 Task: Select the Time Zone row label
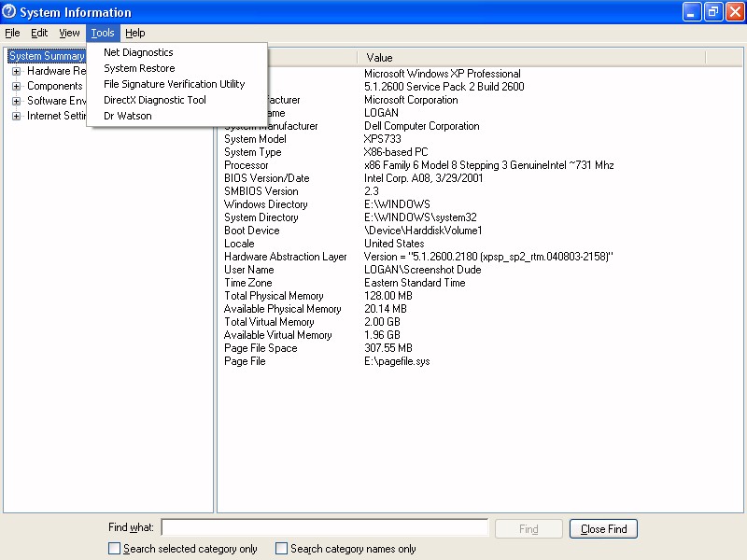point(248,283)
